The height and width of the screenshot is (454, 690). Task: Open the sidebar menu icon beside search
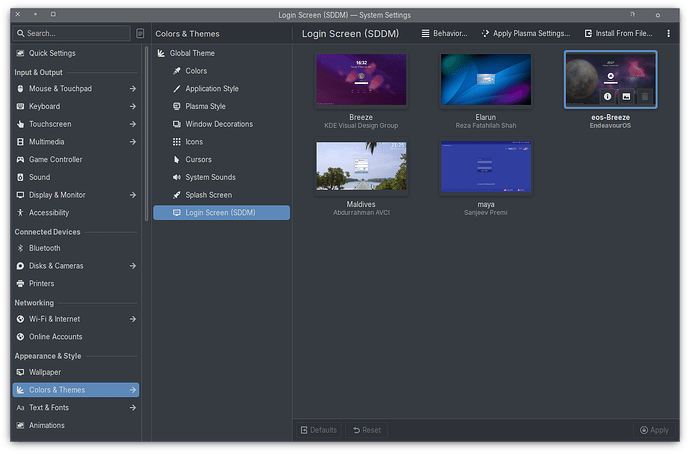pyautogui.click(x=139, y=33)
